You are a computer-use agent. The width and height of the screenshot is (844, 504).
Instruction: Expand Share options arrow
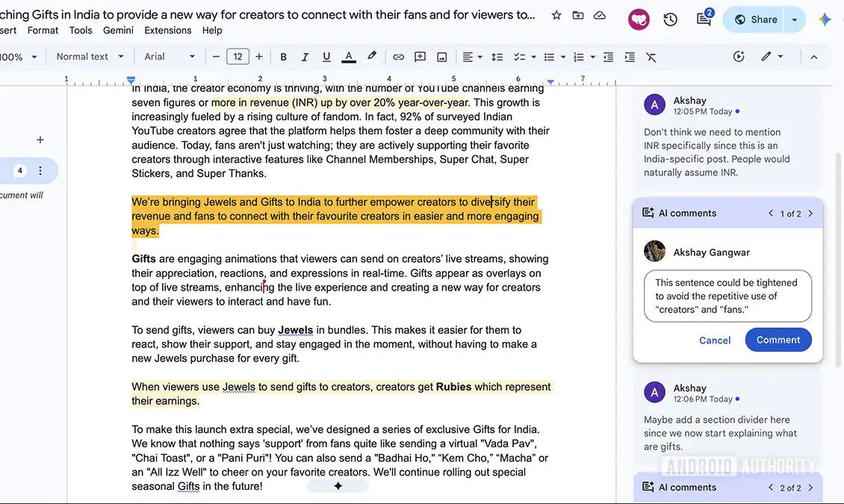click(795, 20)
